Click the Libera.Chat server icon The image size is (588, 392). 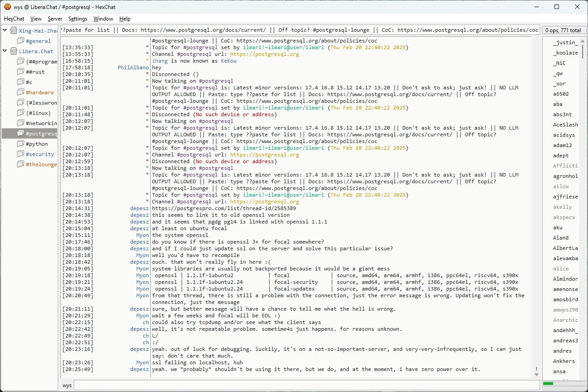[13, 51]
